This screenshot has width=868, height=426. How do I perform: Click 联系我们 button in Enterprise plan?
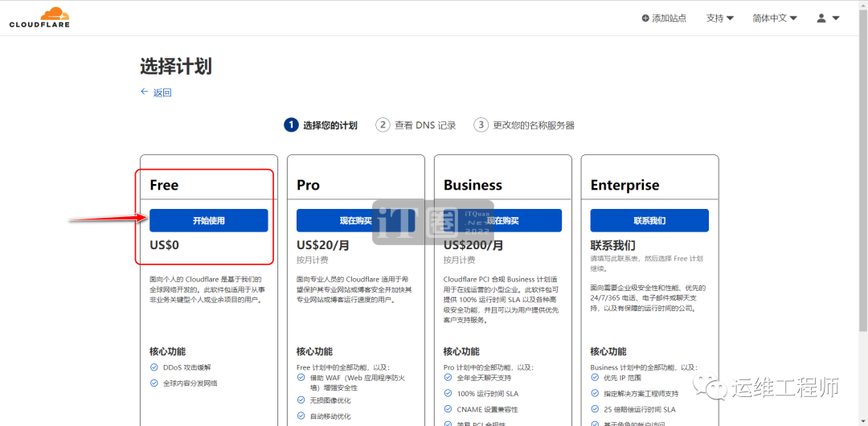tap(649, 220)
